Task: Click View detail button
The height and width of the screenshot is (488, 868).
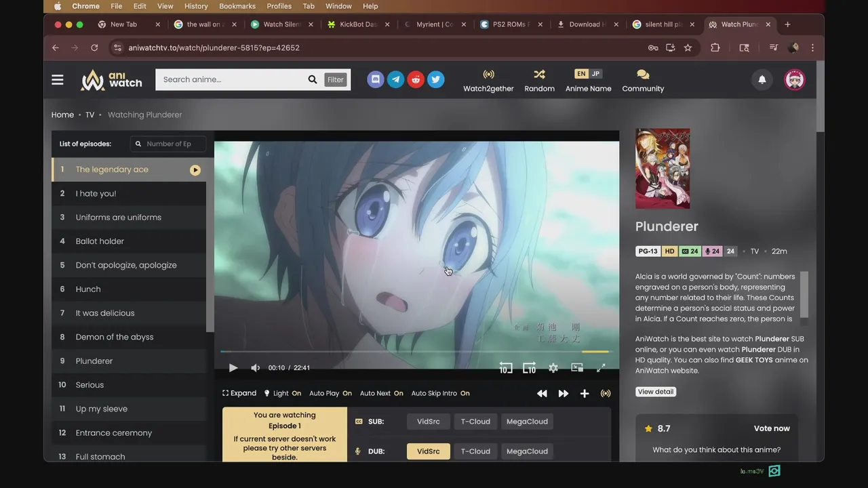Action: [656, 392]
